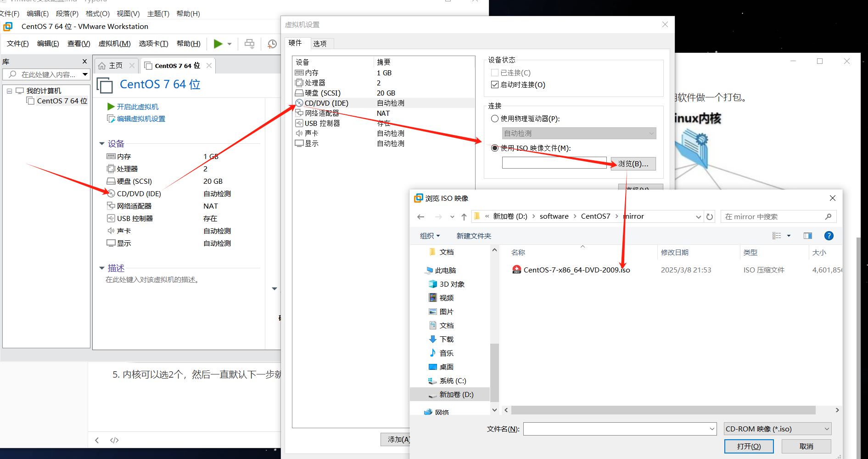868x459 pixels.
Task: Select the 内存 row in settings hardware list
Action: [x=383, y=73]
